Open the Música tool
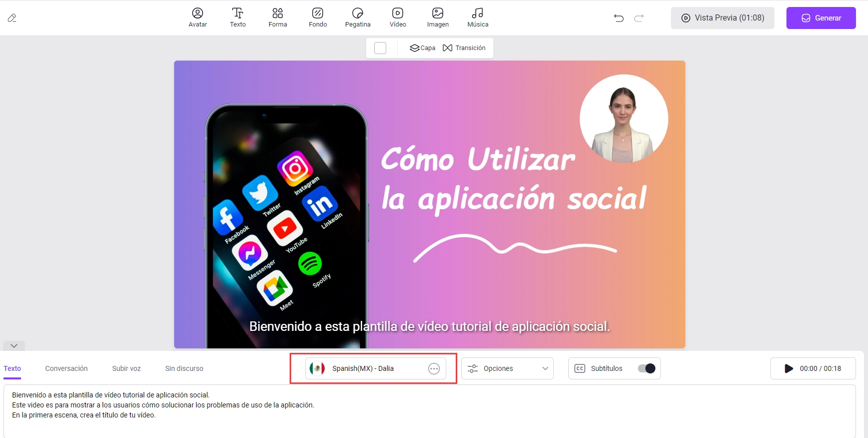Image resolution: width=868 pixels, height=438 pixels. [478, 18]
